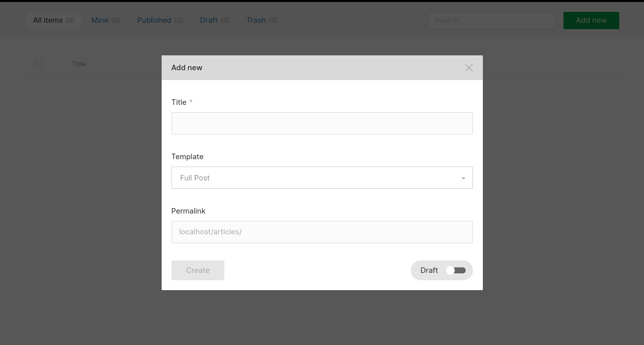Close the Add new dialog
Screen dimensions: 644x345
[x=469, y=68]
